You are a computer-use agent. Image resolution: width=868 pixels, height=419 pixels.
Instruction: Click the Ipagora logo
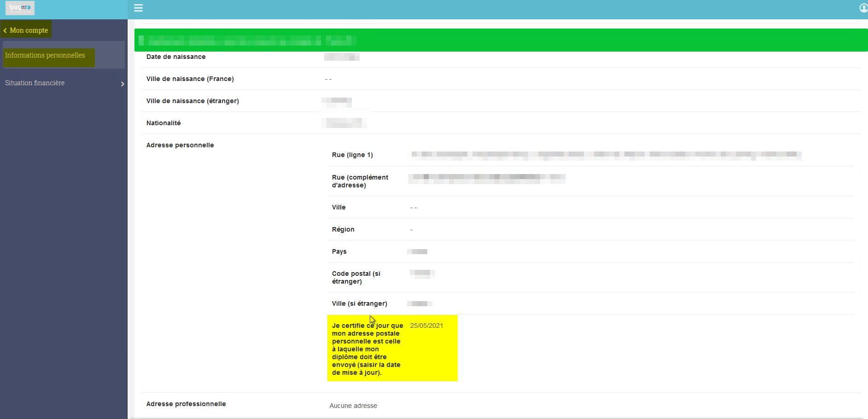[20, 8]
